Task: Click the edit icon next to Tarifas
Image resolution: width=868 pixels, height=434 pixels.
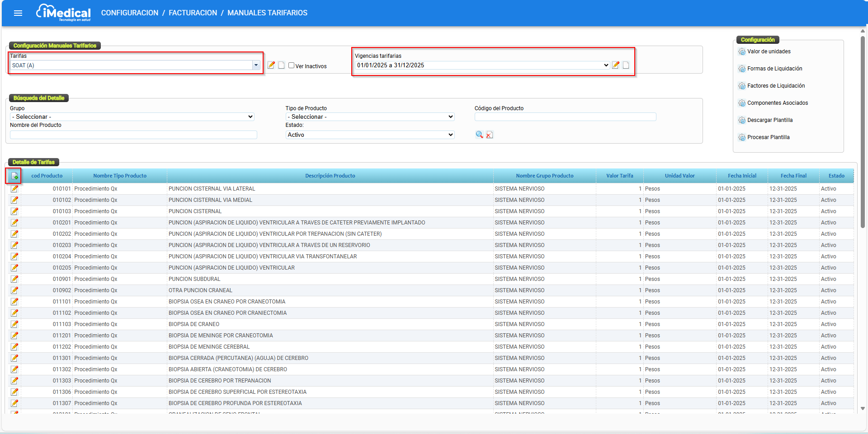Action: click(271, 65)
